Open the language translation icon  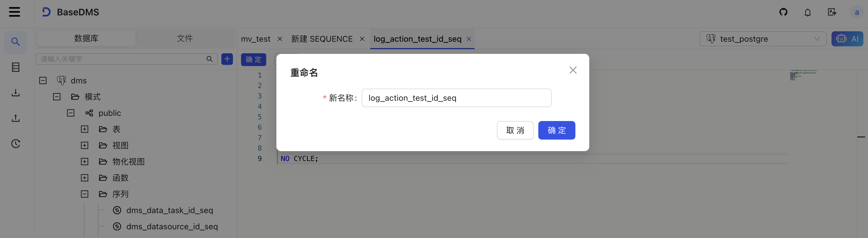831,12
